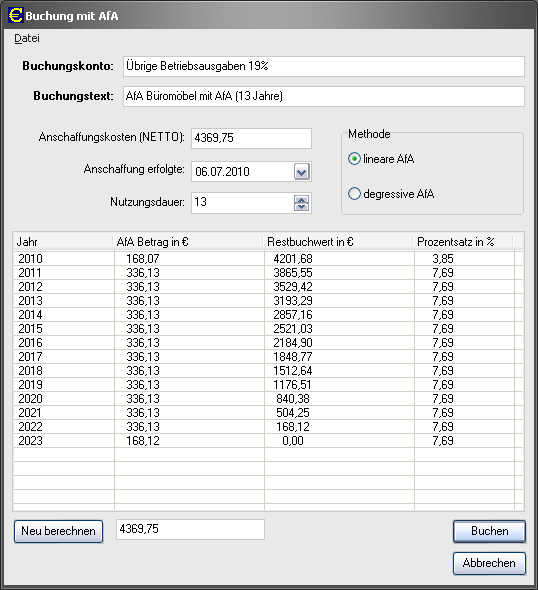Click the Buchungskonto input field
The height and width of the screenshot is (590, 538).
324,66
